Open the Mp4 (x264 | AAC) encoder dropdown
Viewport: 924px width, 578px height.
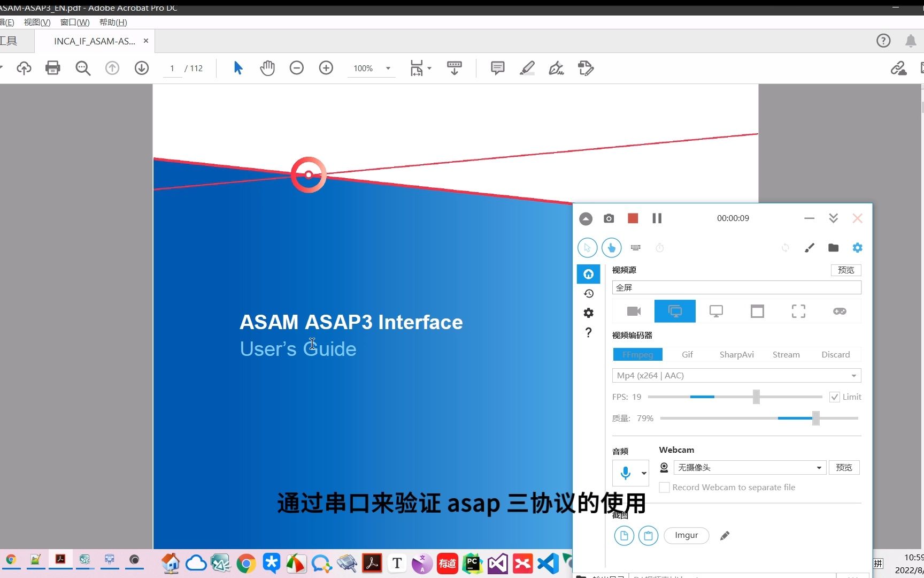[853, 375]
